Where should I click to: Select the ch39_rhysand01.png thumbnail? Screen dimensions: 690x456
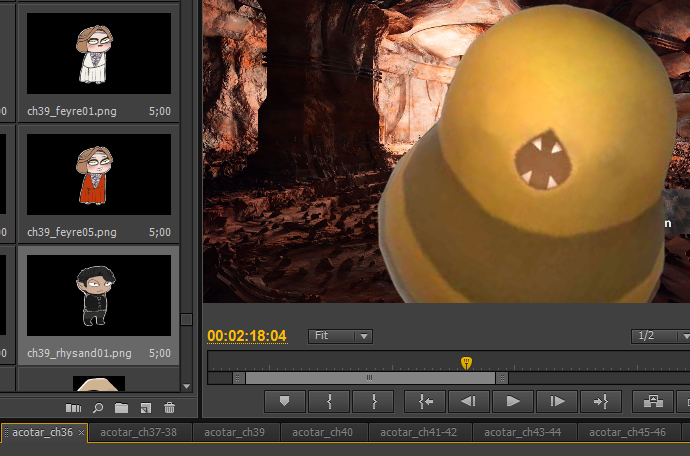pyautogui.click(x=99, y=295)
